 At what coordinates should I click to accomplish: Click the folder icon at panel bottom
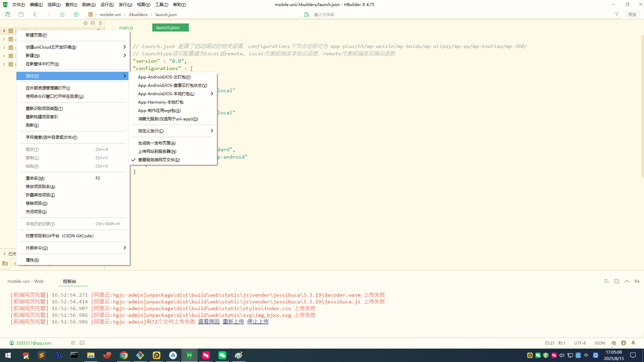[x=5, y=263]
